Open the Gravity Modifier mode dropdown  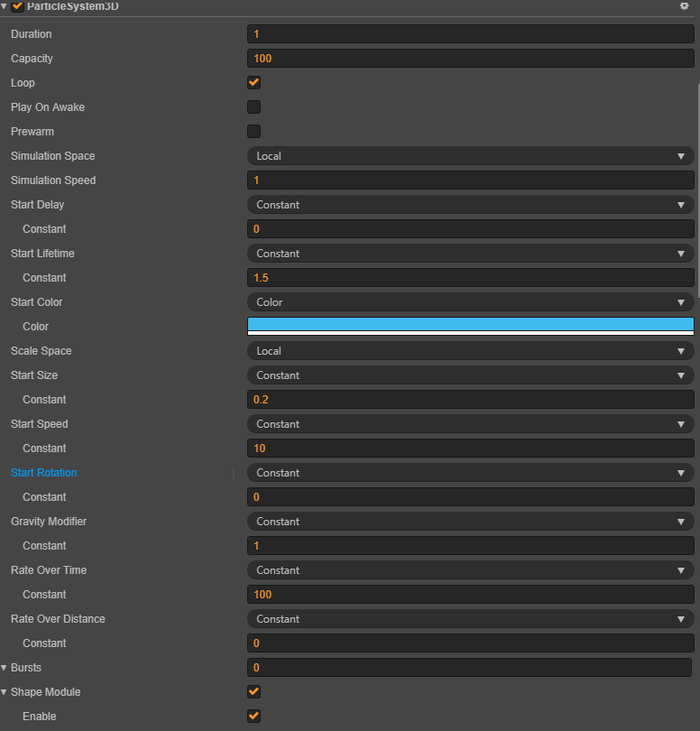(470, 522)
